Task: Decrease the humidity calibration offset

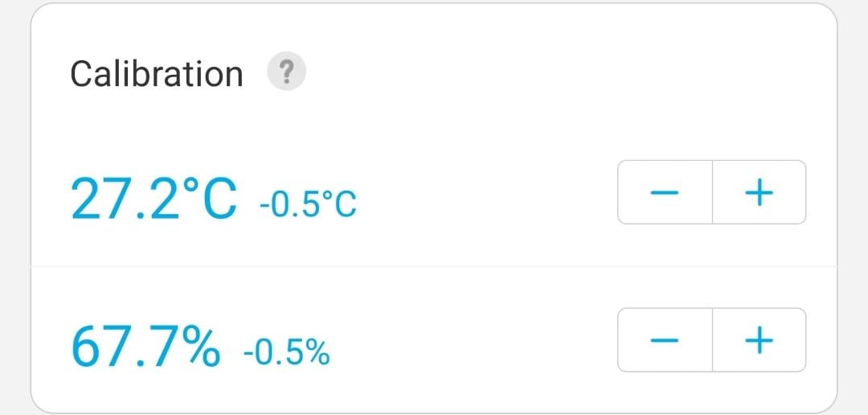Action: click(x=665, y=339)
